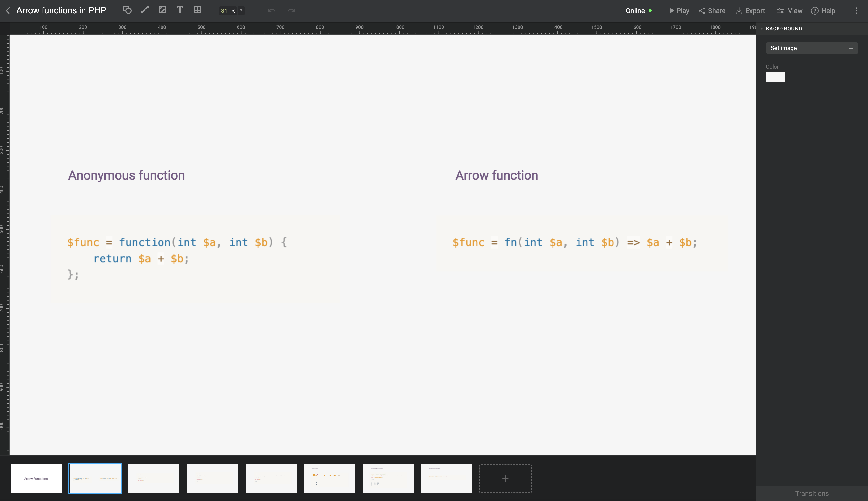Select the Line drawing tool
Viewport: 868px width, 501px height.
[145, 10]
